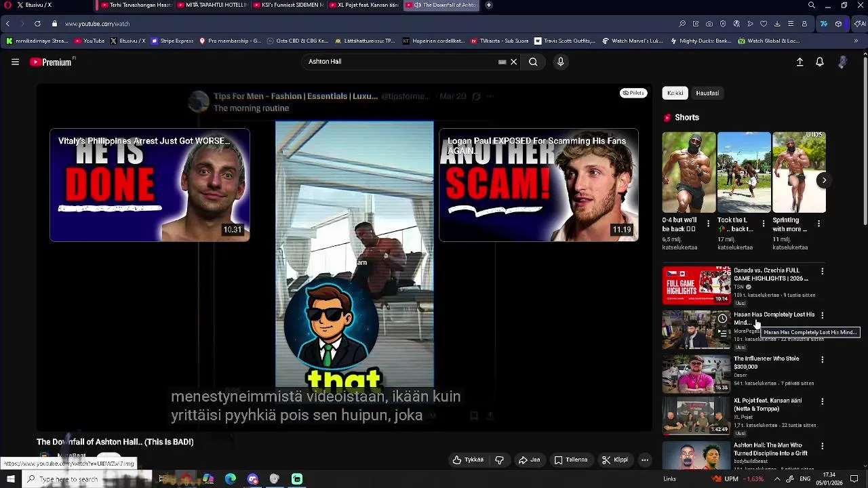
Task: Open Short 'Sprinting with more'
Action: point(799,172)
